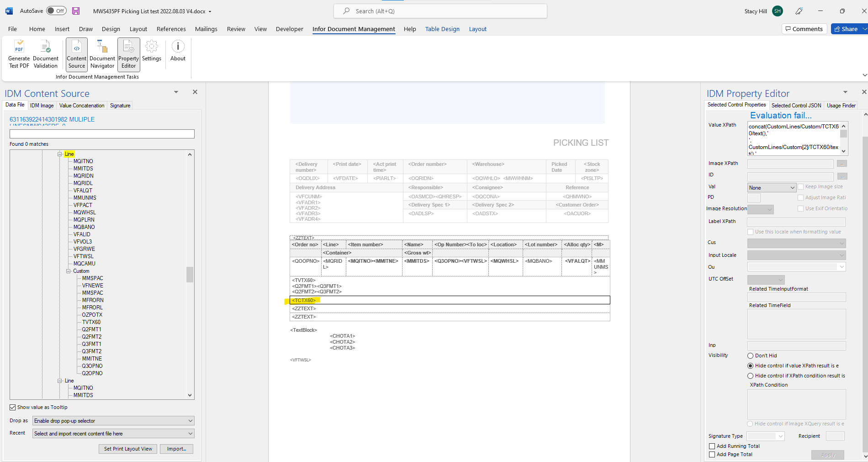Open the Drop as selector dropdown
The image size is (868, 462).
point(113,421)
